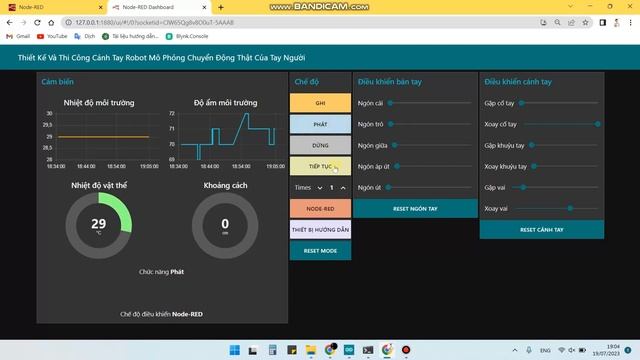Share this page via share icon

coord(571,22)
